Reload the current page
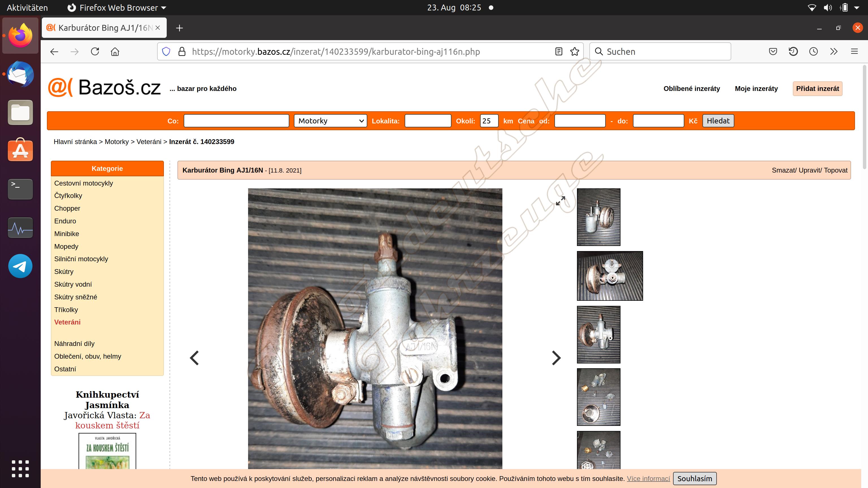The image size is (868, 488). pyautogui.click(x=95, y=51)
